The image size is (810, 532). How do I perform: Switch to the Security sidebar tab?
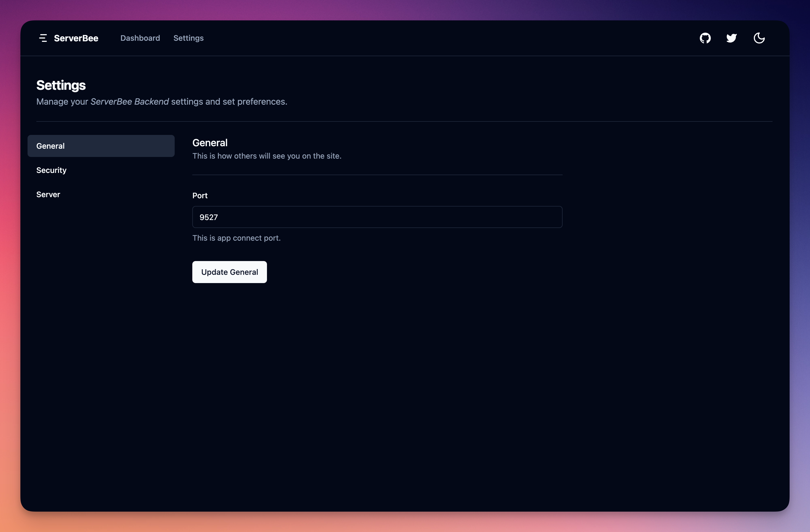click(x=52, y=170)
